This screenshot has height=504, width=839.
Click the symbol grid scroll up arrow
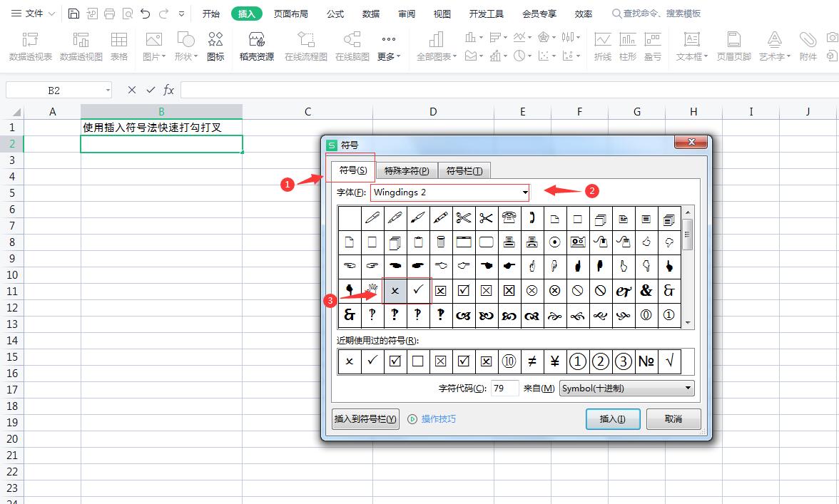688,212
